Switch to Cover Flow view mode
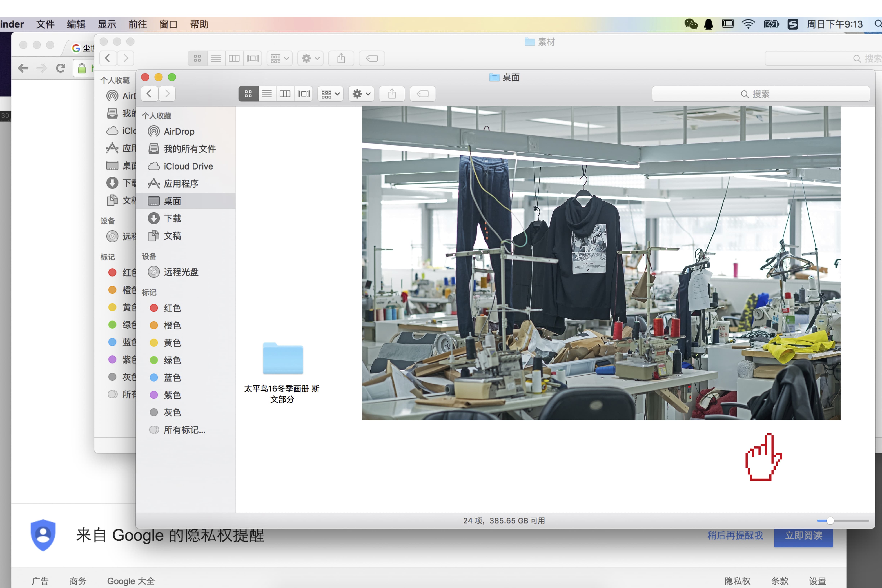This screenshot has height=588, width=882. click(x=303, y=94)
